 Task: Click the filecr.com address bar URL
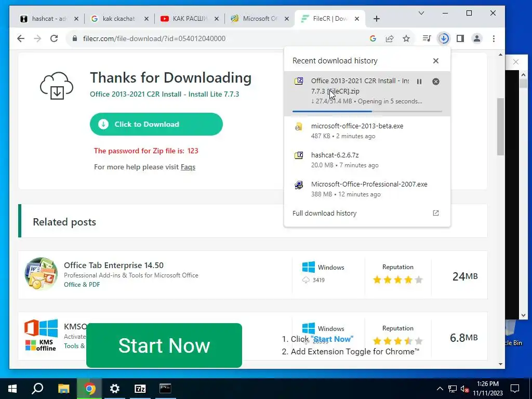coord(154,38)
